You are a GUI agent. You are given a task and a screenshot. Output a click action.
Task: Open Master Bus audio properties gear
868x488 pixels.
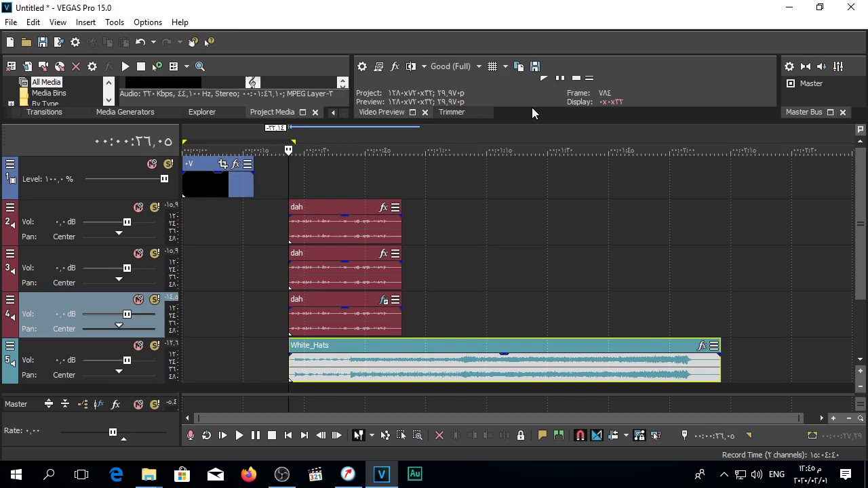(x=789, y=66)
